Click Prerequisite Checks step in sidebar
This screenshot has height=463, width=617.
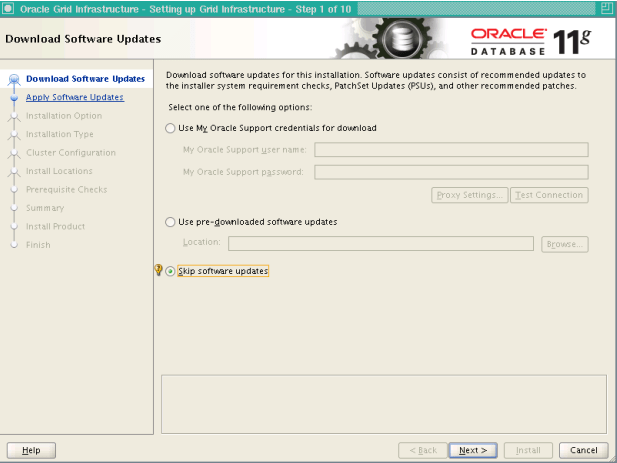point(67,190)
